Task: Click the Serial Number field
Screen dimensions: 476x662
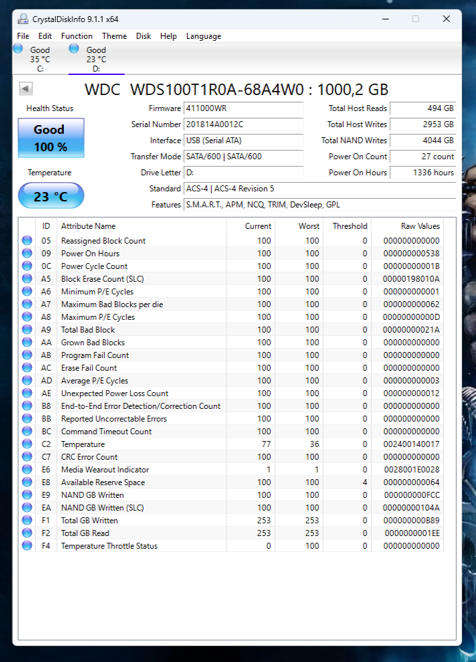Action: [244, 125]
